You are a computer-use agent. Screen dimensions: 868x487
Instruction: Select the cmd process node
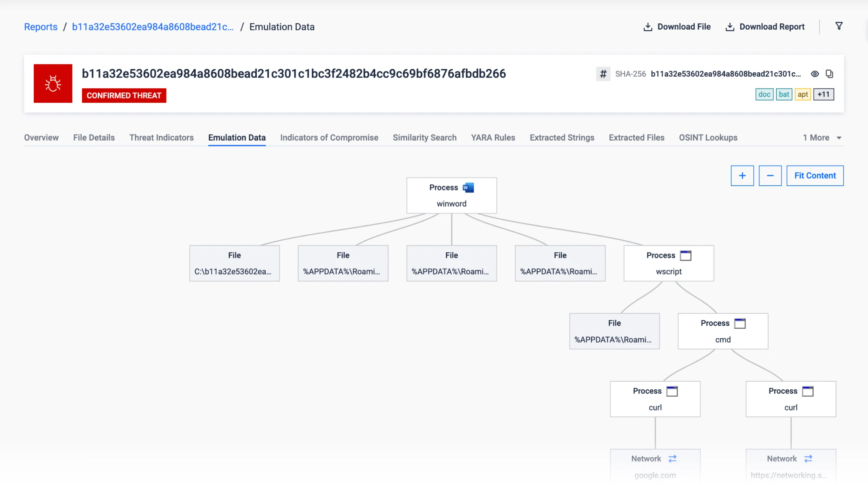723,331
